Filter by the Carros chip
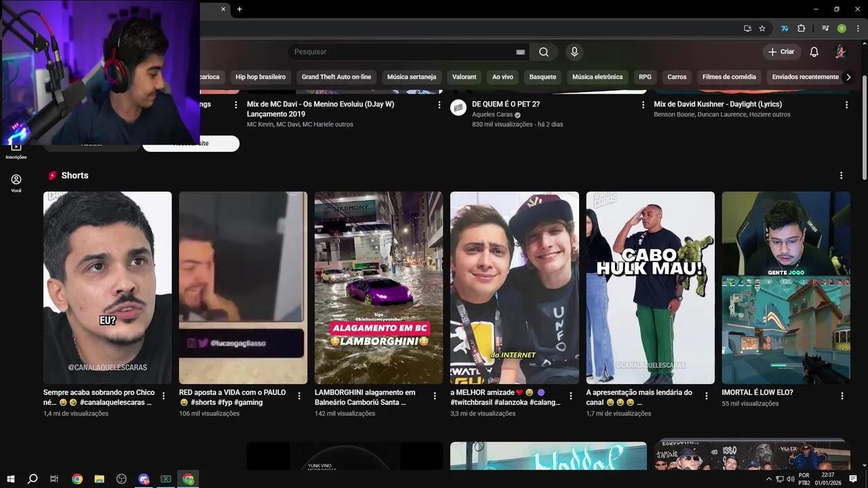868x488 pixels. (x=677, y=77)
